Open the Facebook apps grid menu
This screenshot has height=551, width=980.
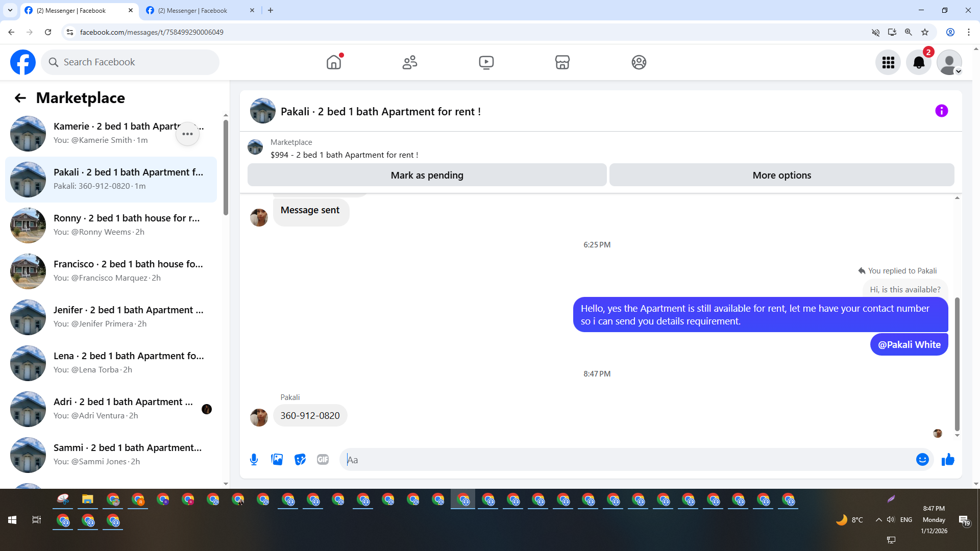(x=888, y=62)
